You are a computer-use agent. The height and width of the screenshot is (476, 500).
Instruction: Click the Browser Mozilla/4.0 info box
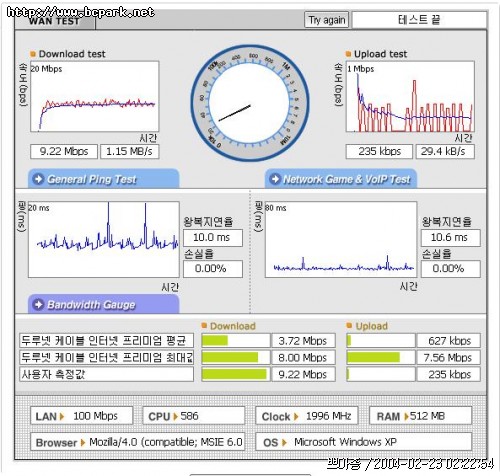(137, 442)
